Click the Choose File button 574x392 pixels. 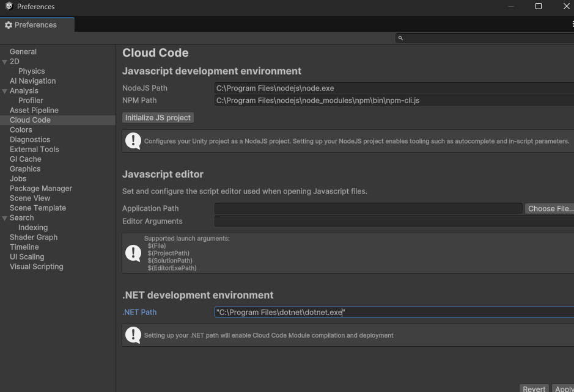(550, 208)
